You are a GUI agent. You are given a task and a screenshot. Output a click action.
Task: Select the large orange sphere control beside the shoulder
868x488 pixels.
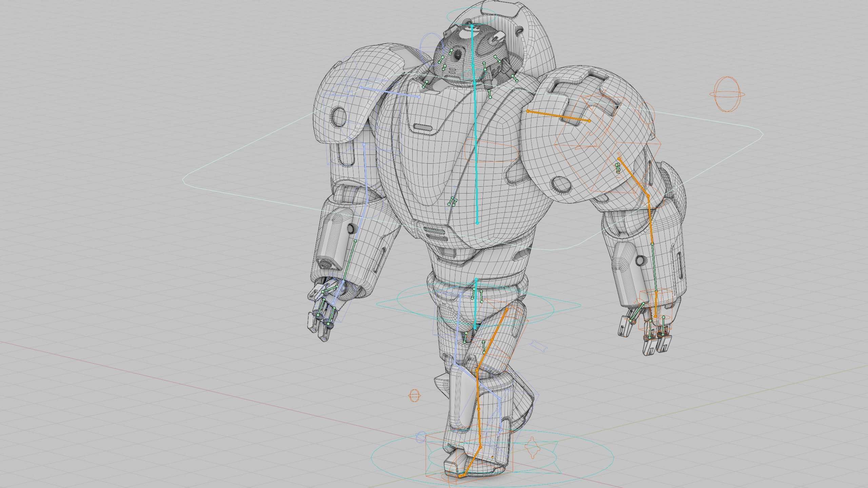point(727,94)
